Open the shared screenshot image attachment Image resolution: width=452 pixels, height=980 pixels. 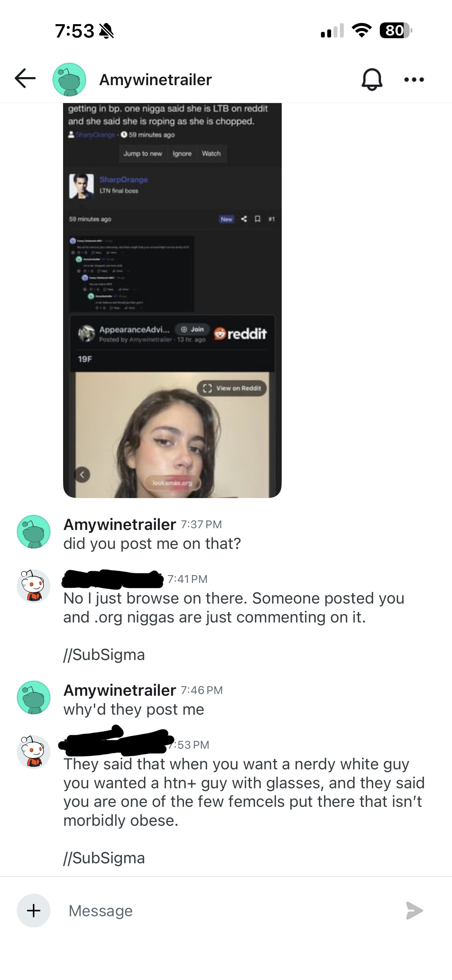(x=172, y=300)
